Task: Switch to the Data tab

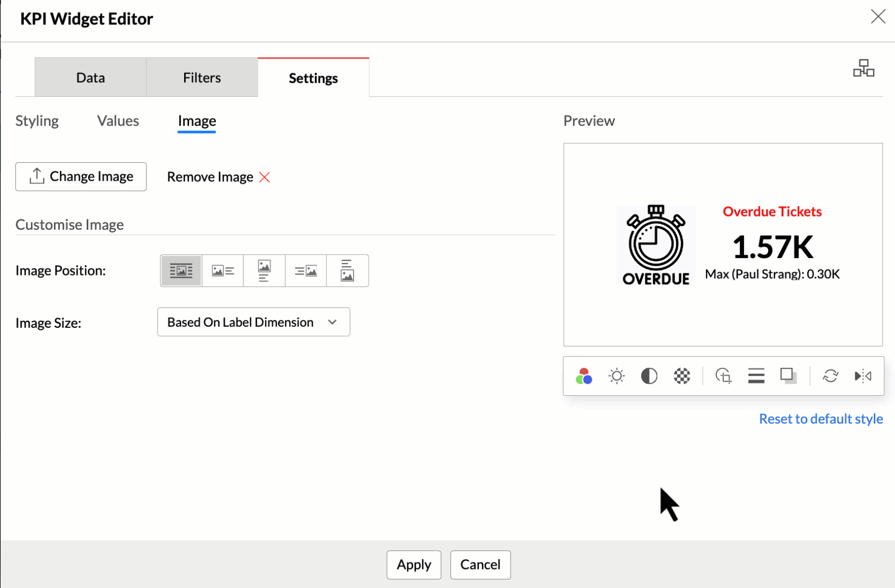Action: pos(90,77)
